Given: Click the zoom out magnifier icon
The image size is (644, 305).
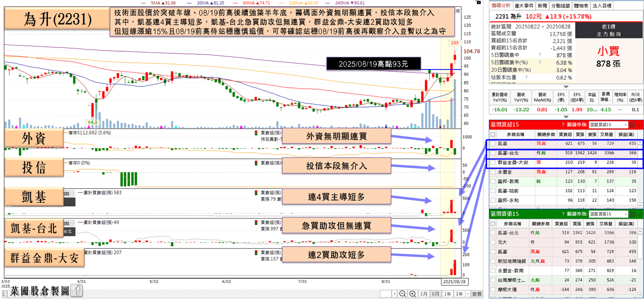Looking at the screenshot, I should tap(403, 294).
